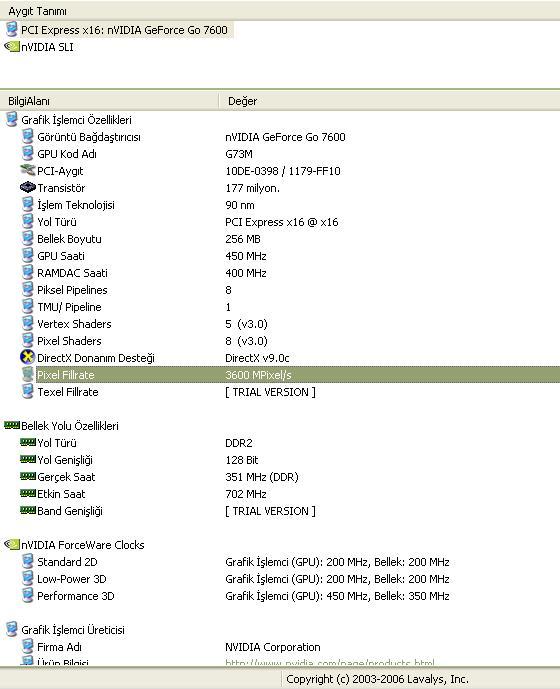Click the value 10DE-0398 / 1179-FF10
This screenshot has height=689, width=560.
tap(283, 171)
